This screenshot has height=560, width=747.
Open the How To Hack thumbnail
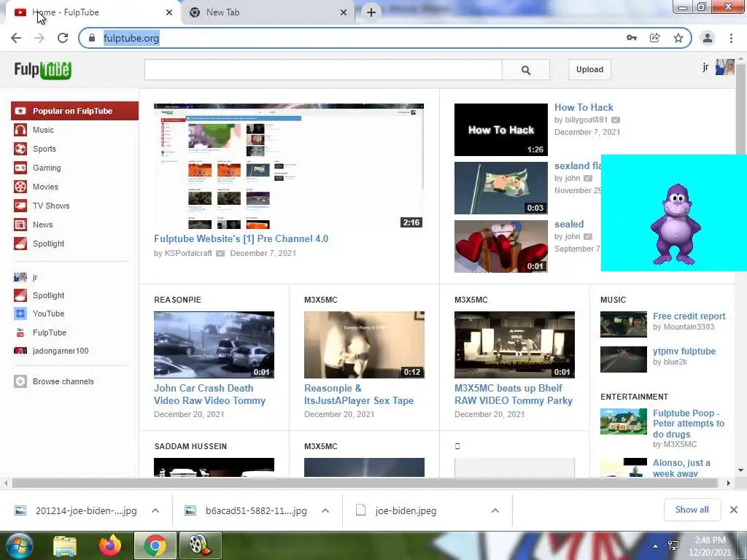tap(500, 130)
